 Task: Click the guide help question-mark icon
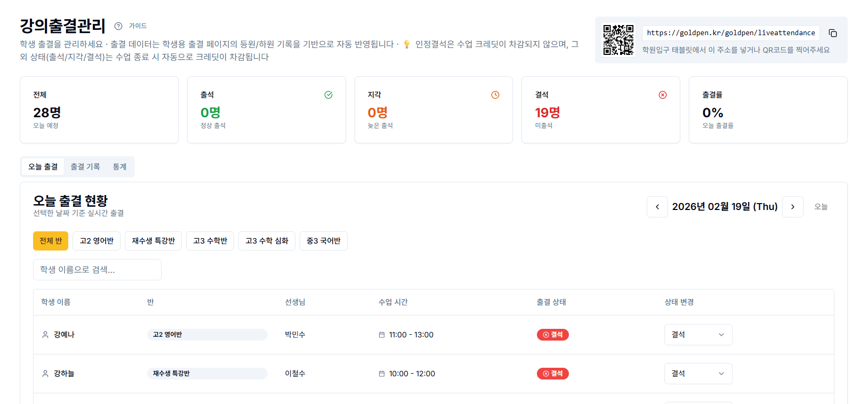click(118, 26)
